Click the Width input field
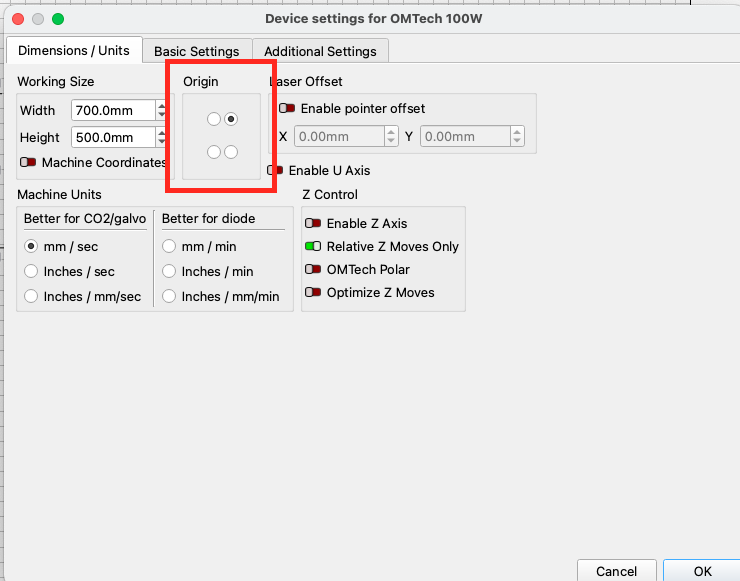The width and height of the screenshot is (740, 581). (x=112, y=110)
